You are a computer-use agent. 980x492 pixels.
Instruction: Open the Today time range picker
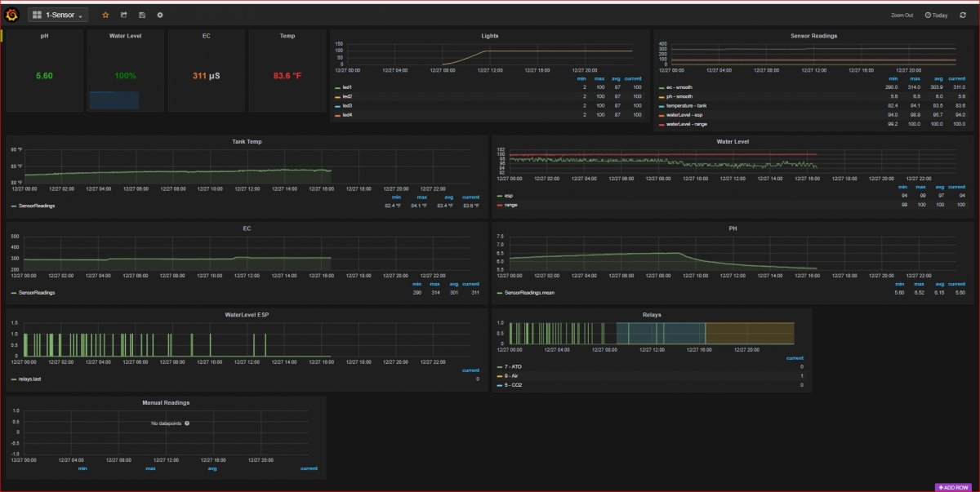coord(936,15)
